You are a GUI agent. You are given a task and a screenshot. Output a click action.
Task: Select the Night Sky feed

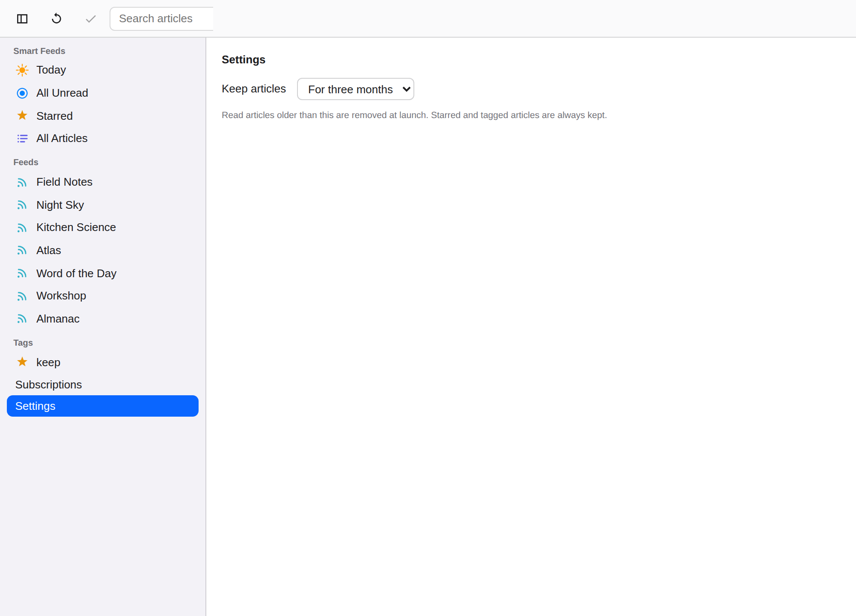[x=103, y=205]
